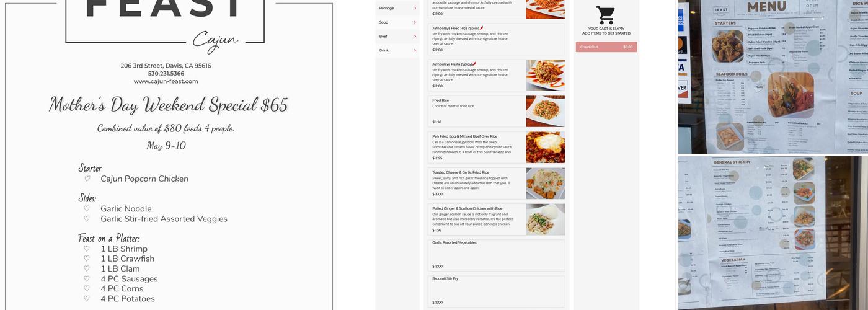This screenshot has height=310, width=868.
Task: Open the General Stir-Fry storefront menu photo
Action: 773,233
